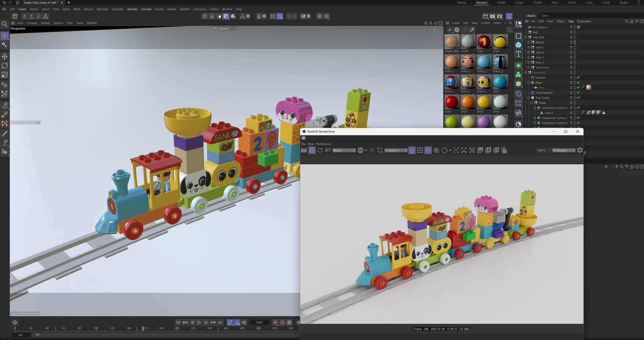Go to start of timeline

point(178,323)
